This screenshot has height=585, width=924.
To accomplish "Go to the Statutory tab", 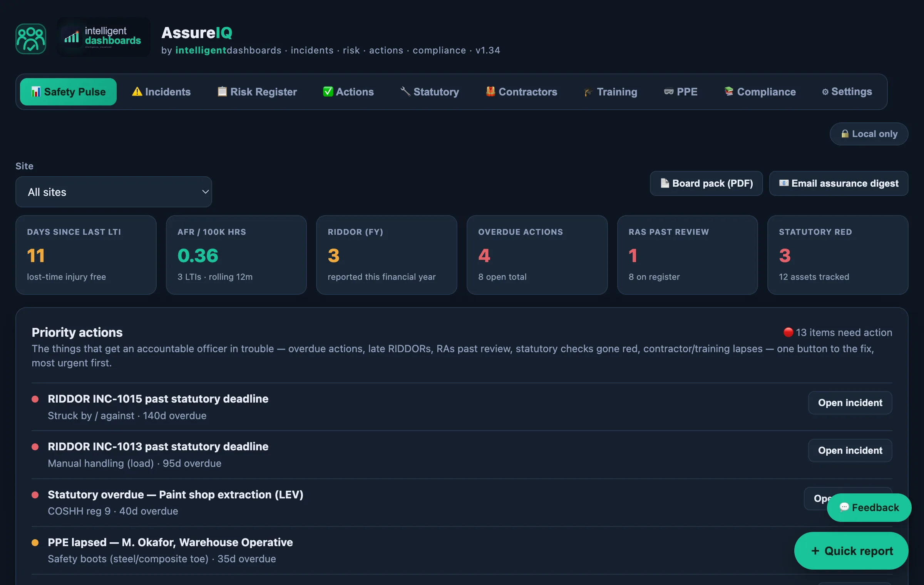I will tap(430, 92).
